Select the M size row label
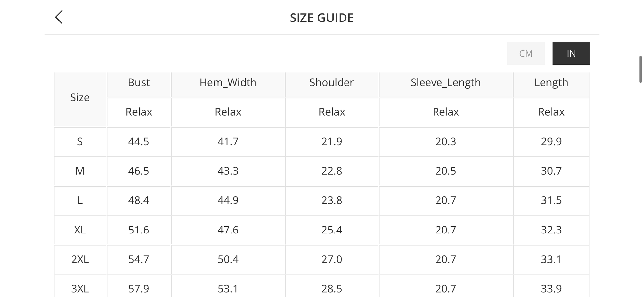This screenshot has height=297, width=644. click(80, 171)
